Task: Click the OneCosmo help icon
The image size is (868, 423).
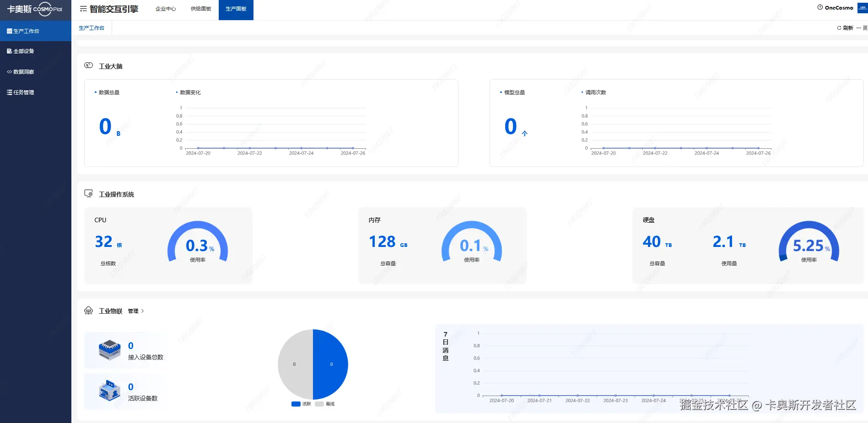Action: coord(820,7)
